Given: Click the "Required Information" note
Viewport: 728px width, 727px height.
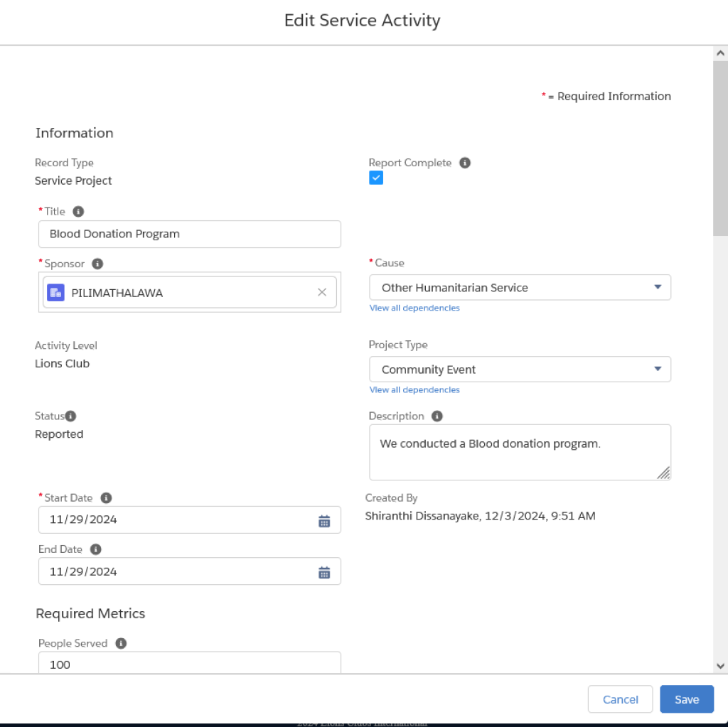Looking at the screenshot, I should point(614,97).
